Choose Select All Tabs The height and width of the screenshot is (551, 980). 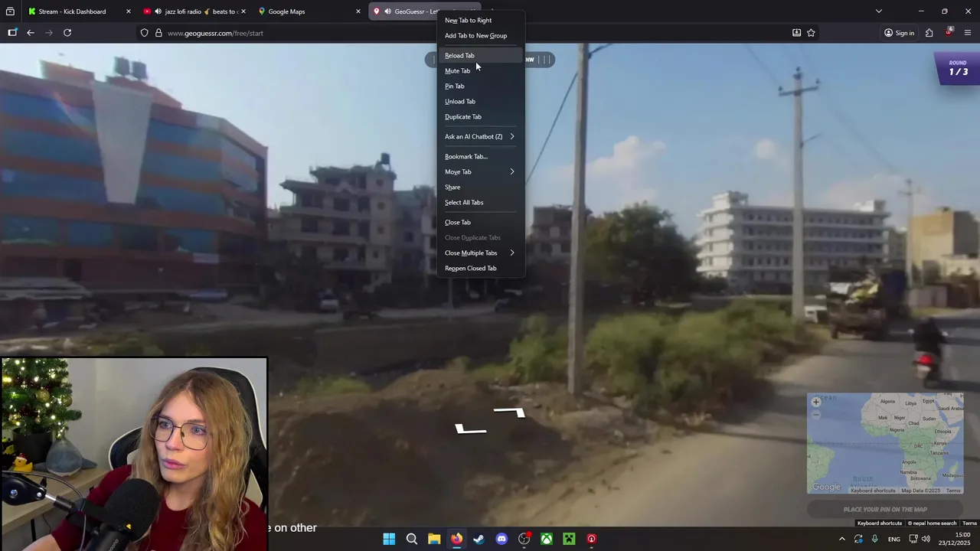point(481,202)
